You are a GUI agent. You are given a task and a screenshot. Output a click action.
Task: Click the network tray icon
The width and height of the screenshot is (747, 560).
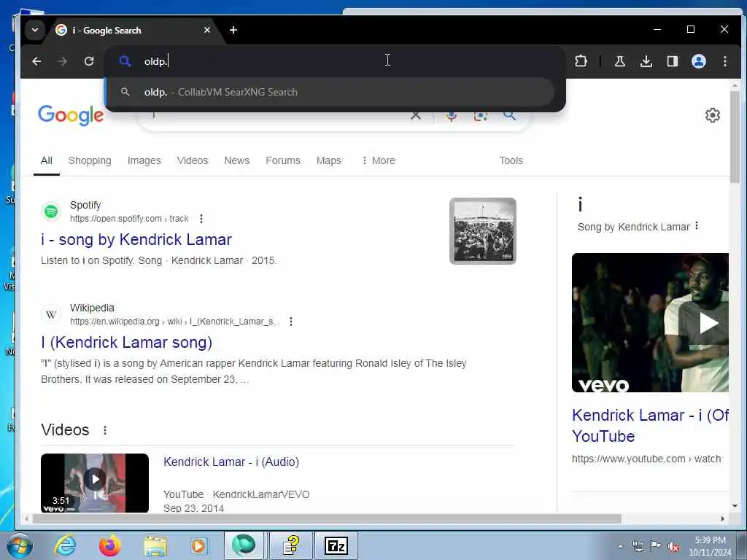(638, 546)
